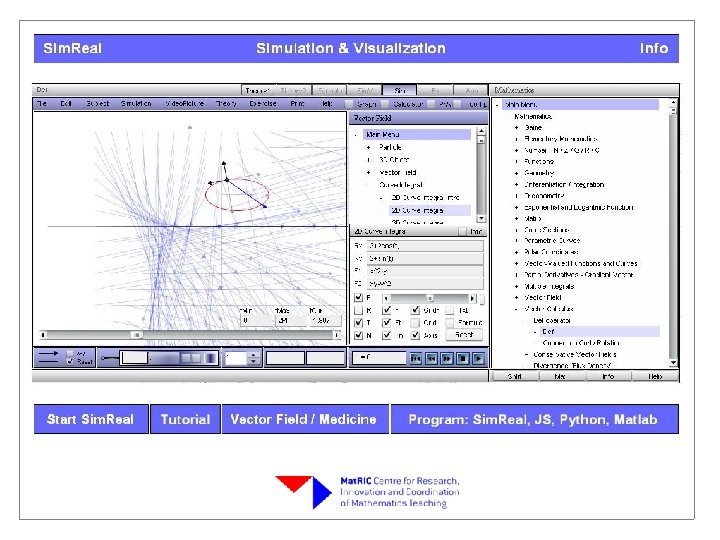Open the File menu
Screen dimensions: 720x540
[42, 104]
